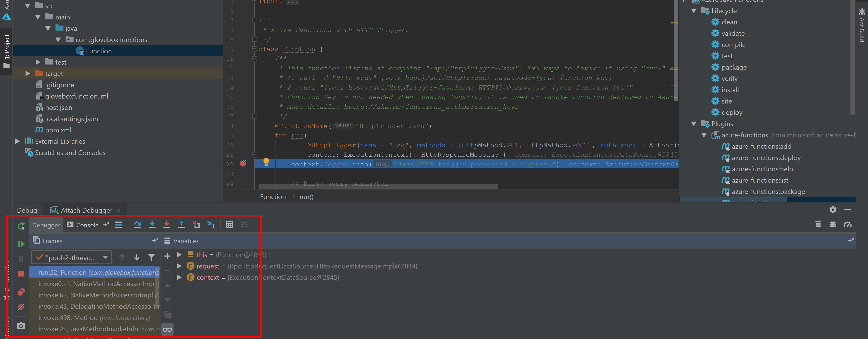
Task: Toggle Mute Breakpoints icon
Action: [x=21, y=307]
